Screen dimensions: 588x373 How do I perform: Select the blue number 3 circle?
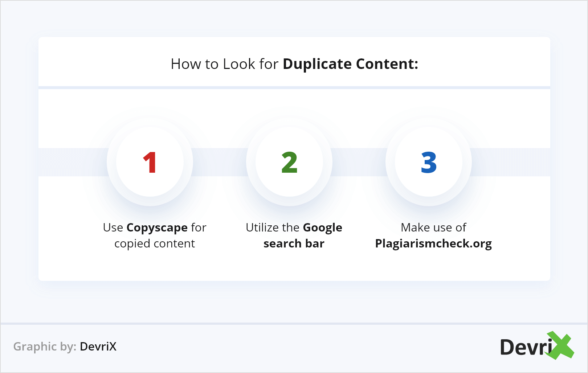429,162
